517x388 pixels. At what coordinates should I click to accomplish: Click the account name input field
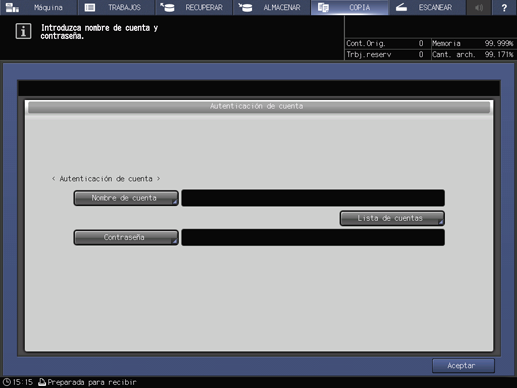313,198
